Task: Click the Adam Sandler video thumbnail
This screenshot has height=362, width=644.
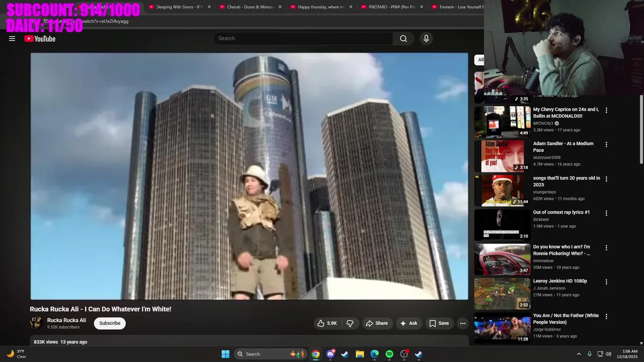Action: 502,156
